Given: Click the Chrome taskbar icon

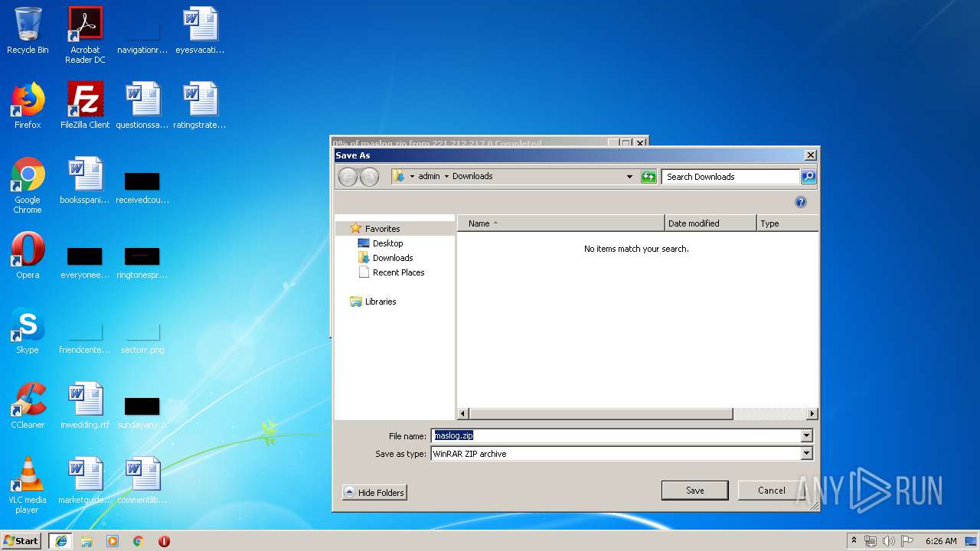Looking at the screenshot, I should 139,541.
